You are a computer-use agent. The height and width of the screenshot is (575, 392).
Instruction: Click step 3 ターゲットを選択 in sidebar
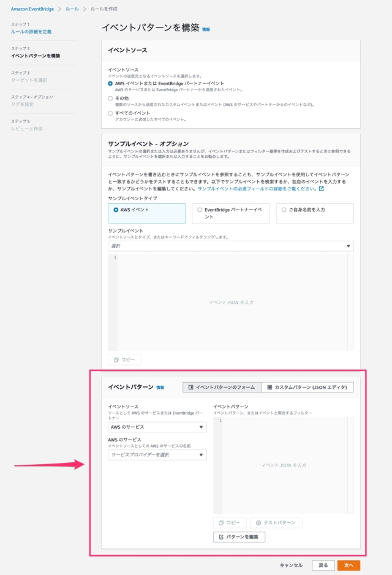pyautogui.click(x=29, y=80)
